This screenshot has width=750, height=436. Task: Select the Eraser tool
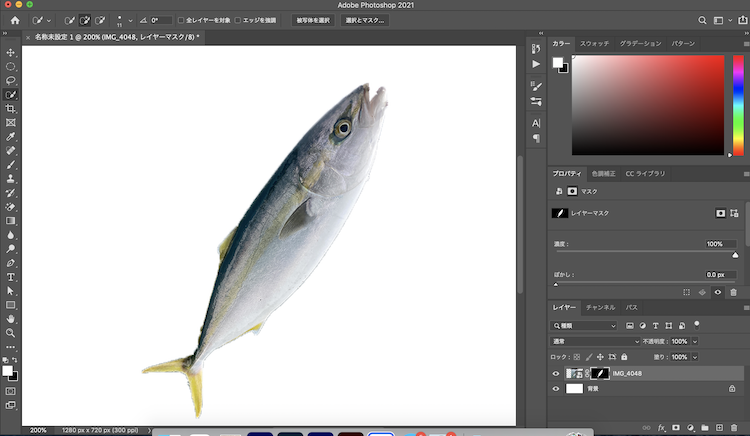point(11,207)
